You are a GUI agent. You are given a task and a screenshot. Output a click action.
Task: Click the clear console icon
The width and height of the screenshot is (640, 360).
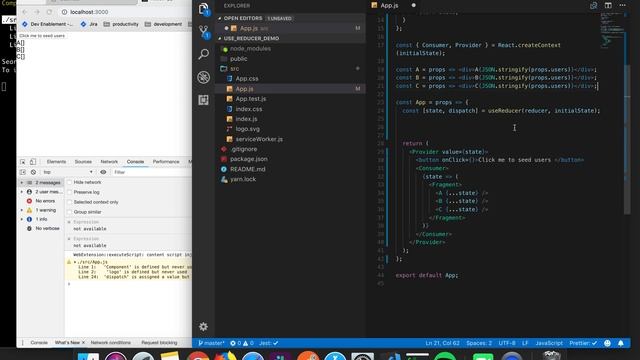pos(33,172)
